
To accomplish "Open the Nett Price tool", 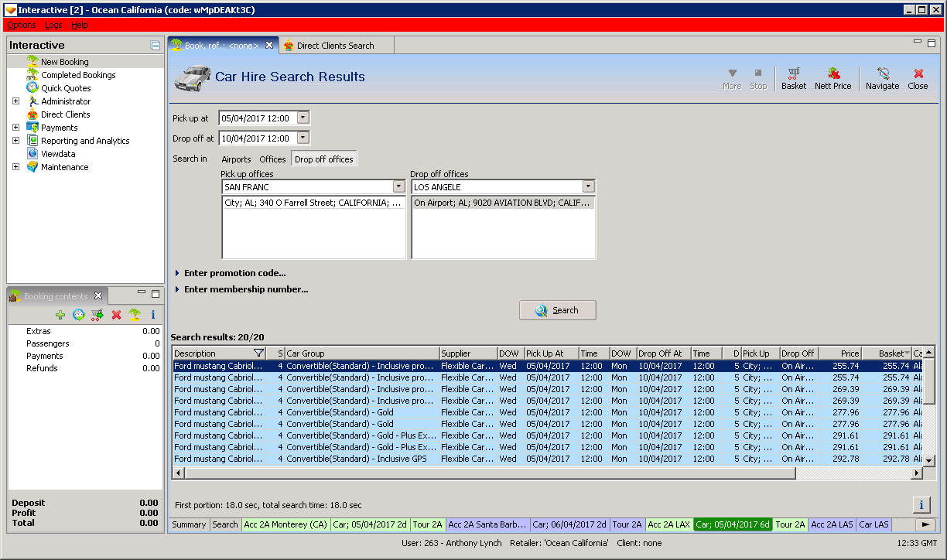I will 832,78.
